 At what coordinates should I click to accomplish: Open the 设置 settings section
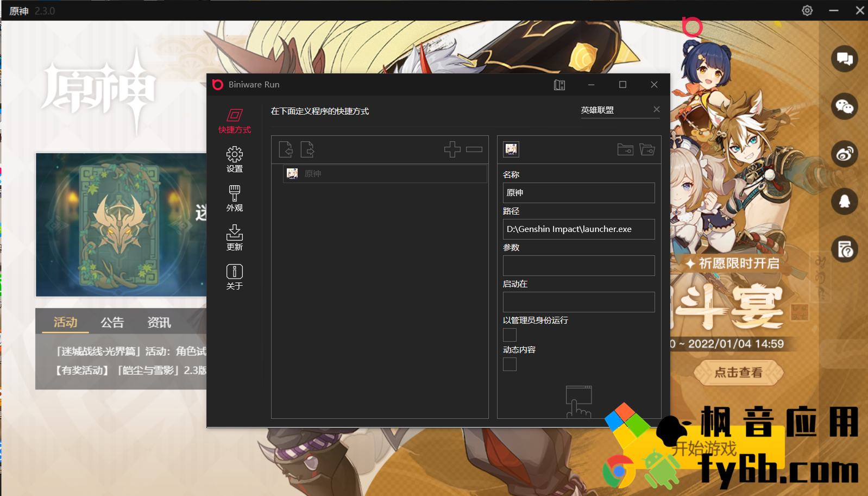point(235,160)
